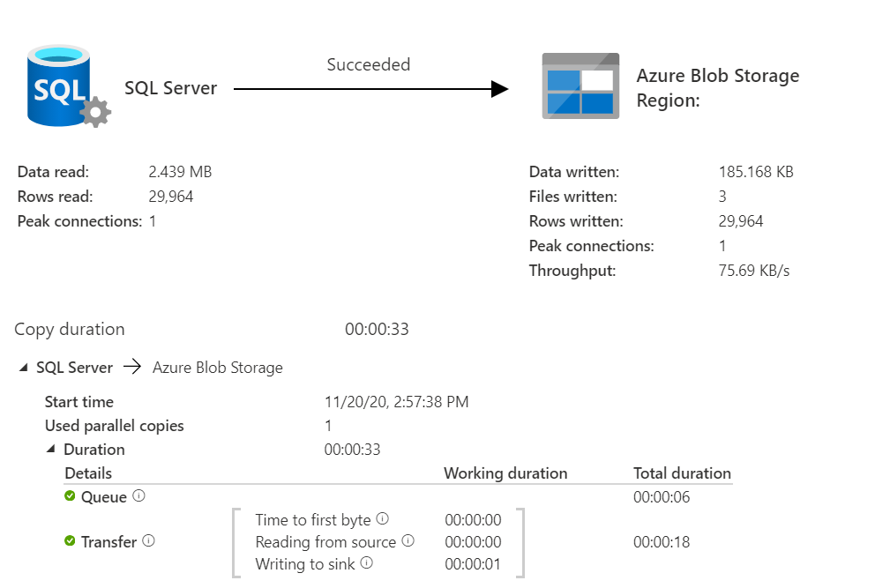Click the Duration row value 00:00:33
Viewport: 890px width, 588px height.
click(352, 450)
